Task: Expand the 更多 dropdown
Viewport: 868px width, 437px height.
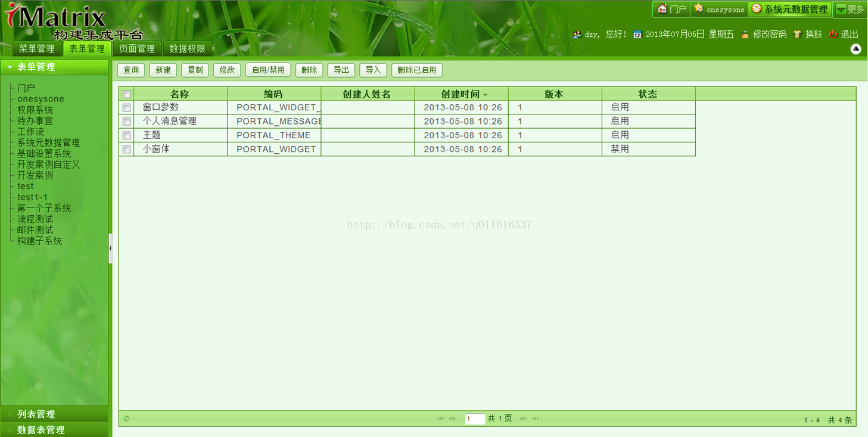Action: pos(850,9)
